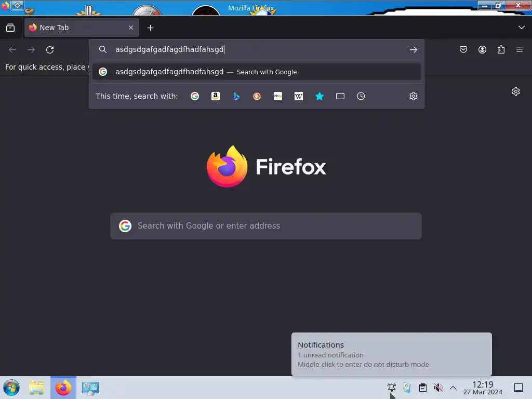532x399 pixels.
Task: Search open tabs icon
Action: coord(340,96)
